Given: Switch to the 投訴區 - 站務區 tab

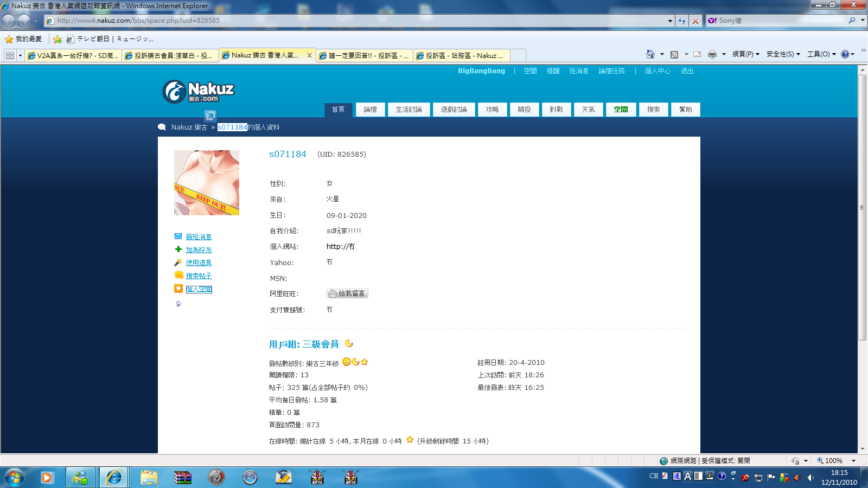Looking at the screenshot, I should click(x=462, y=55).
